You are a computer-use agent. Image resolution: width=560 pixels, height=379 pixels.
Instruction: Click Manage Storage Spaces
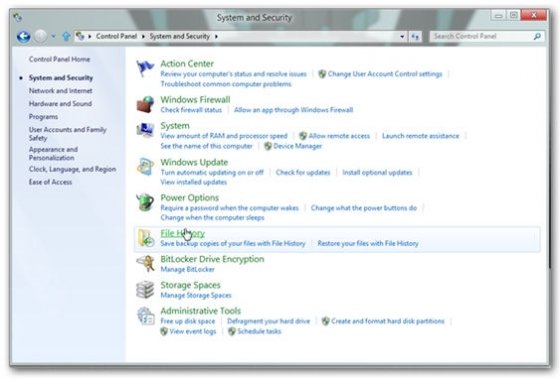point(196,295)
